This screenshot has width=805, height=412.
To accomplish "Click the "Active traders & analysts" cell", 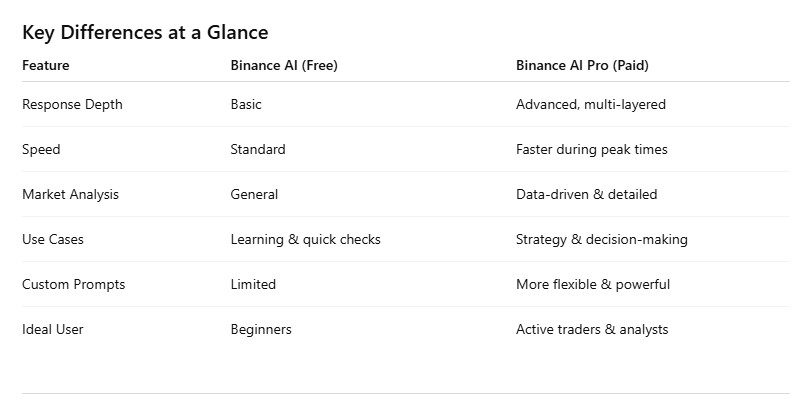I will point(591,330).
